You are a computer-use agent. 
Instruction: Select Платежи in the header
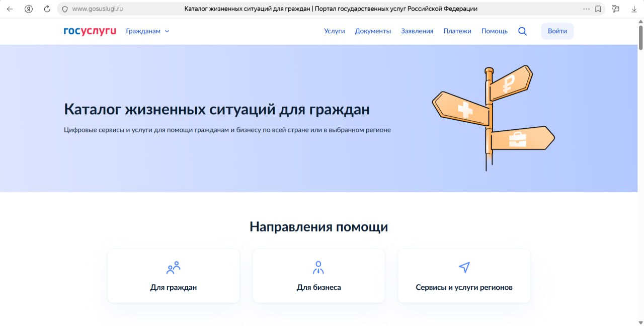tap(457, 31)
